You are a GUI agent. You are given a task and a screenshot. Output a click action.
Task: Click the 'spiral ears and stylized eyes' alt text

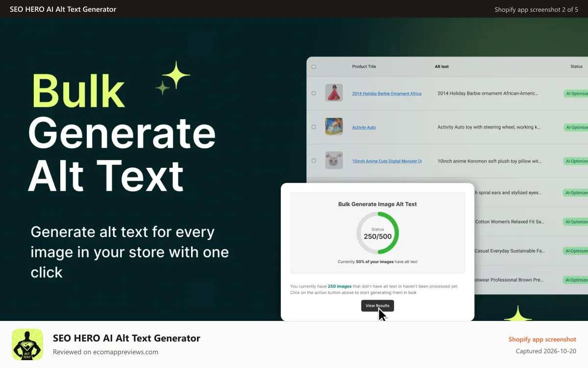(508, 193)
